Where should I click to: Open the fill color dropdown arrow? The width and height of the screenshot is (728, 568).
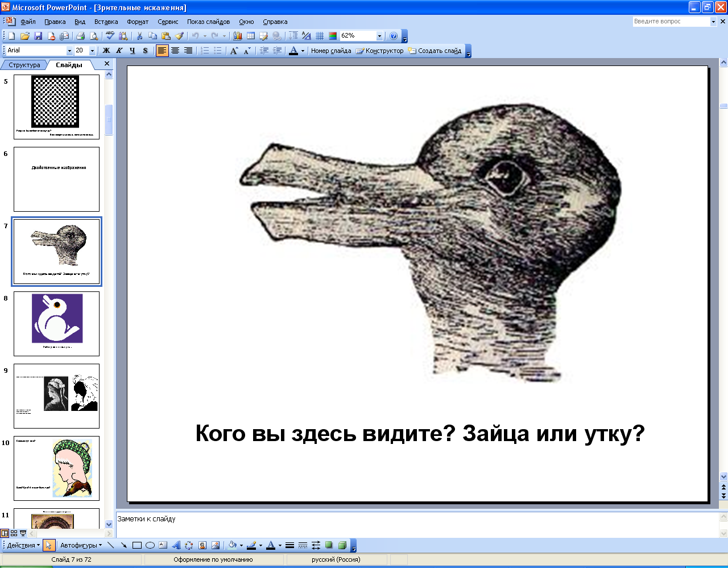coord(241,545)
